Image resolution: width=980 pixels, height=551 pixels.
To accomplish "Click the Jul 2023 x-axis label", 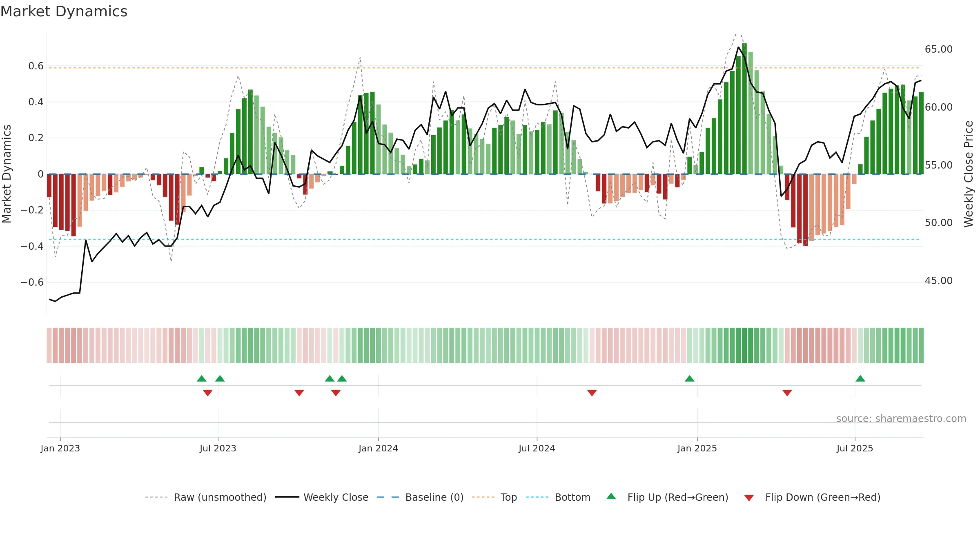I will coord(218,448).
